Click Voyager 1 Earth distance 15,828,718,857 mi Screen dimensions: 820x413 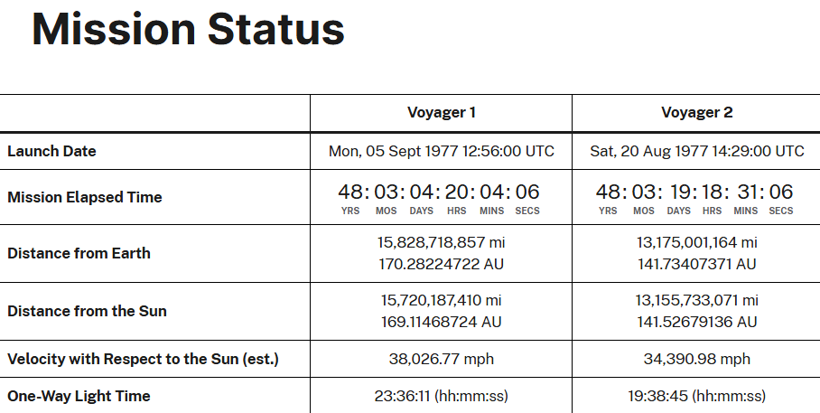(441, 243)
